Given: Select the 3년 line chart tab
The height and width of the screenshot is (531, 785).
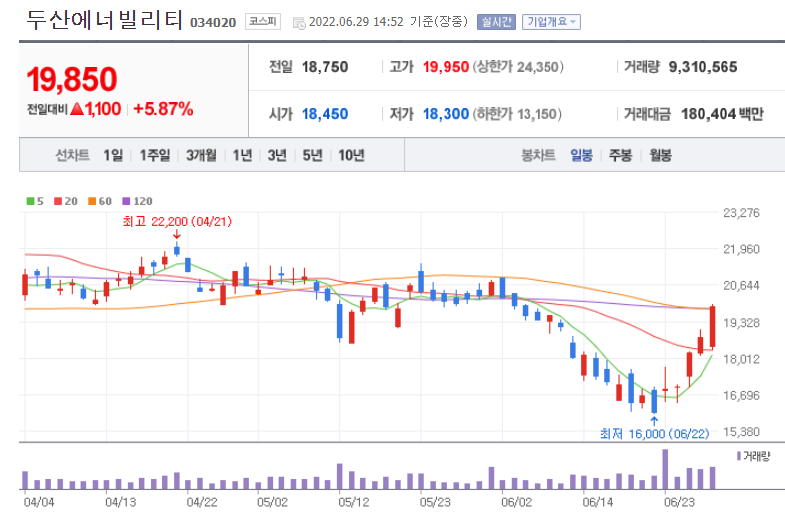Looking at the screenshot, I should [x=277, y=155].
